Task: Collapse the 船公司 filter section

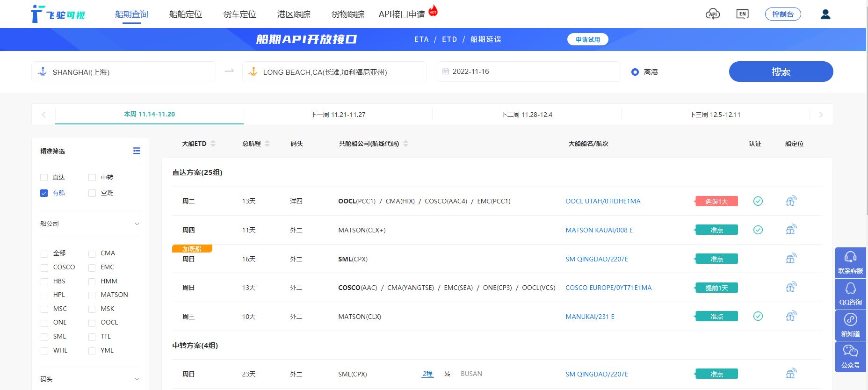Action: (x=137, y=224)
